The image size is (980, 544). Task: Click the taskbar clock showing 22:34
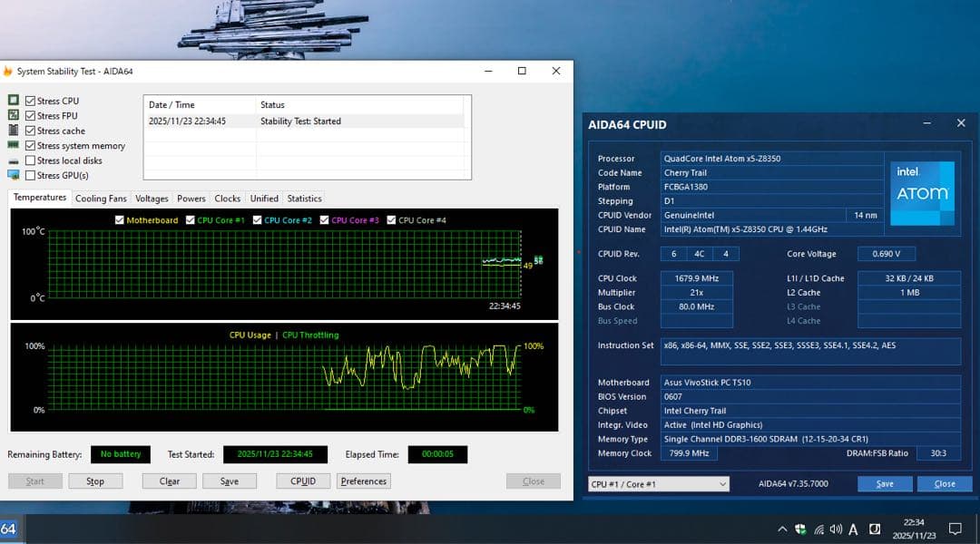tap(914, 529)
